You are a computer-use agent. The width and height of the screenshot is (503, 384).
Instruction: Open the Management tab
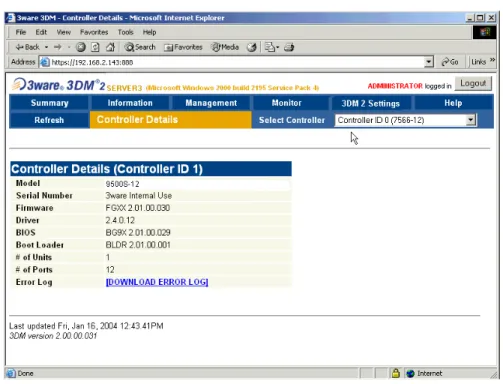coord(211,103)
